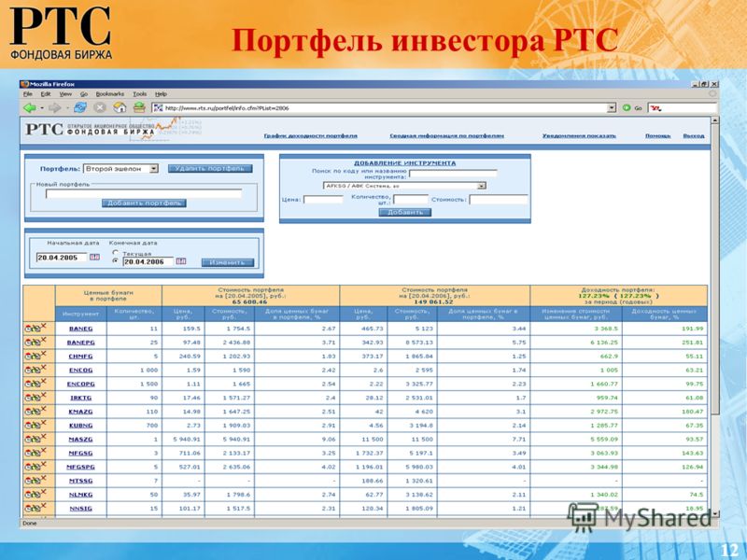
Task: Click red X icon on MTSSG row
Action: pyautogui.click(x=43, y=478)
